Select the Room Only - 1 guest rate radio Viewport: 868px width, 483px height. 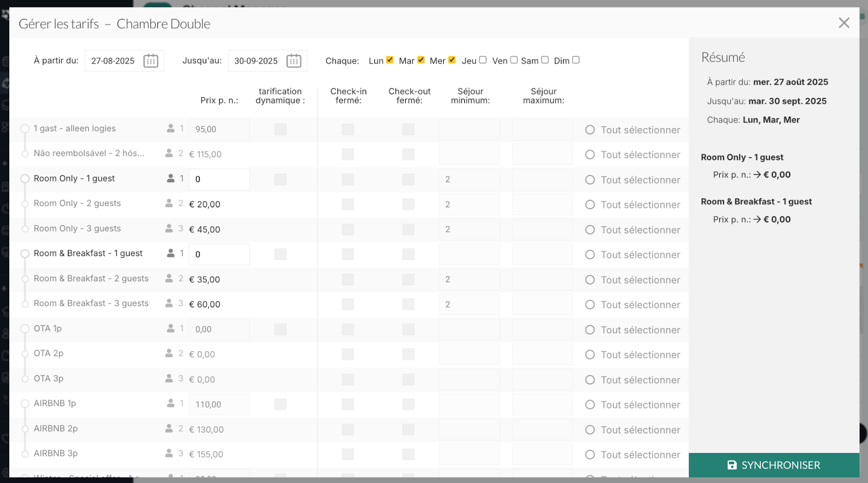click(25, 179)
